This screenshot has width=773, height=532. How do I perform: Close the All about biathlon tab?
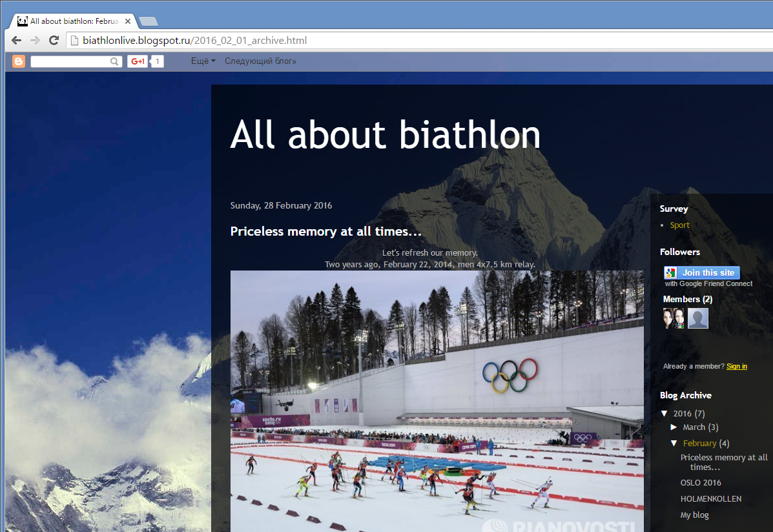pyautogui.click(x=128, y=21)
